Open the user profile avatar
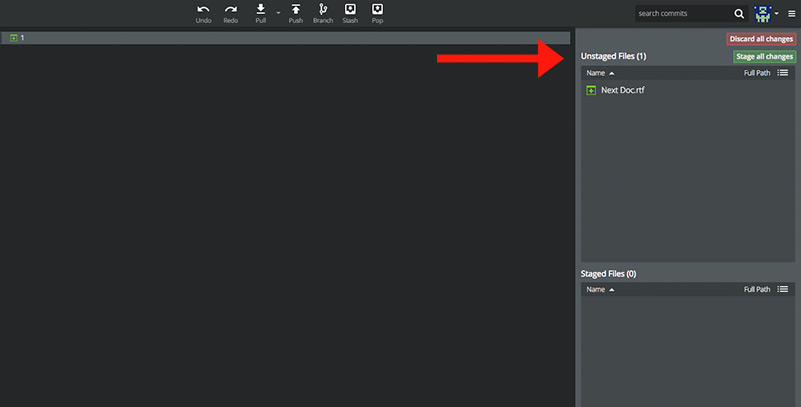Viewport: 801px width, 407px height. click(x=763, y=14)
